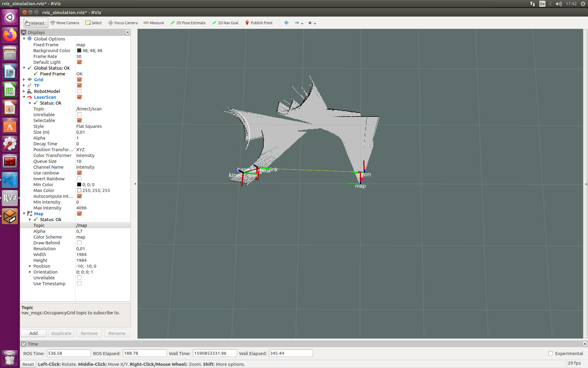
Task: Activate Publish Point tool
Action: [259, 23]
